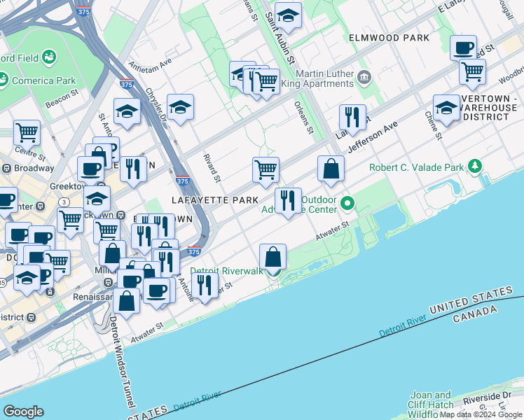The height and width of the screenshot is (420, 524).
Task: Select the shopping cart marker near Centre St
Action: click(x=27, y=132)
